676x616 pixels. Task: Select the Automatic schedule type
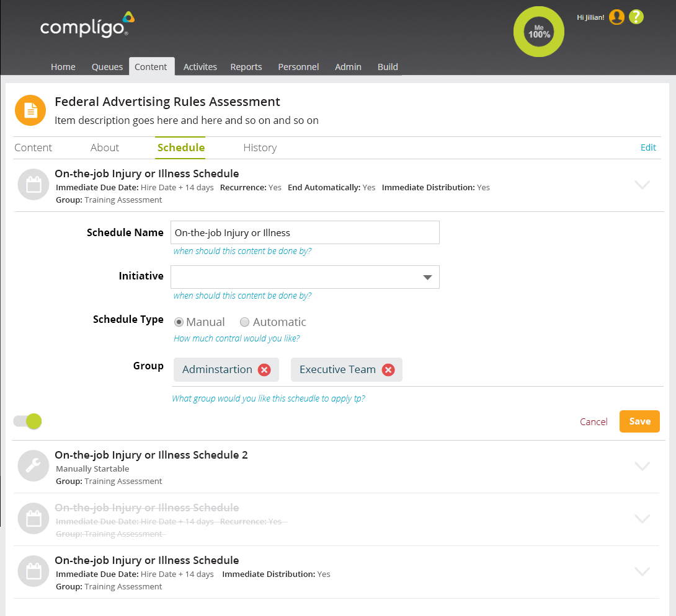245,322
